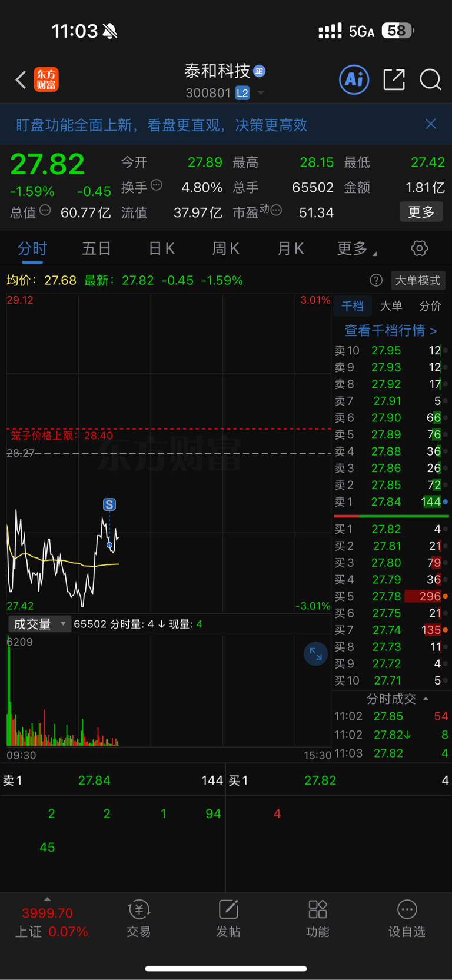Tap the L2 level badge
Screen dimensions: 452x980
pos(242,93)
